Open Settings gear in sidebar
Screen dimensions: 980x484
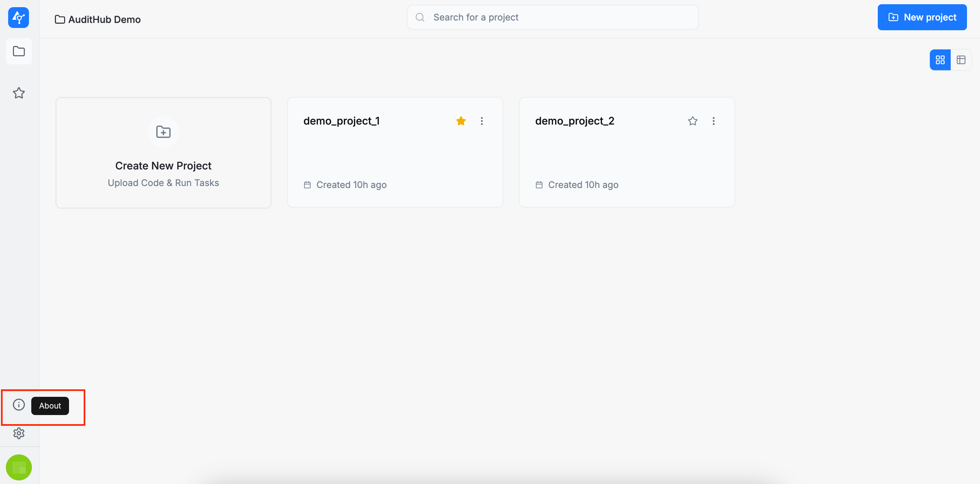pos(19,433)
